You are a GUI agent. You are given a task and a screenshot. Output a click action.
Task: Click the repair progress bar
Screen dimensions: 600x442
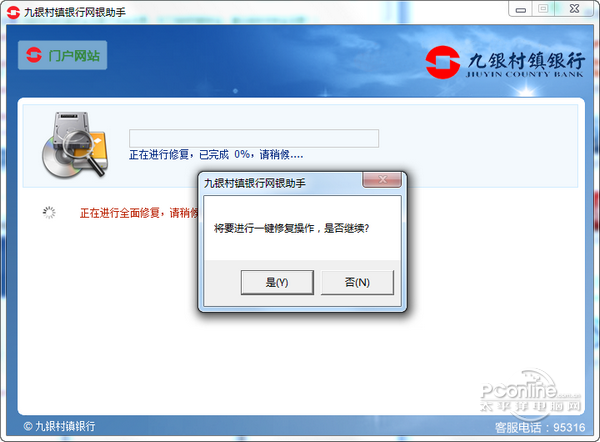coord(254,138)
